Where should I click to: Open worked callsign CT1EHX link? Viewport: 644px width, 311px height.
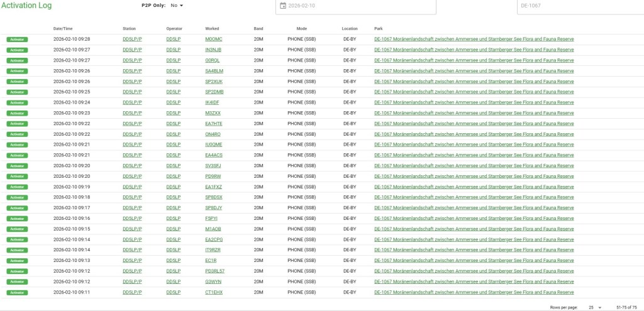point(214,292)
